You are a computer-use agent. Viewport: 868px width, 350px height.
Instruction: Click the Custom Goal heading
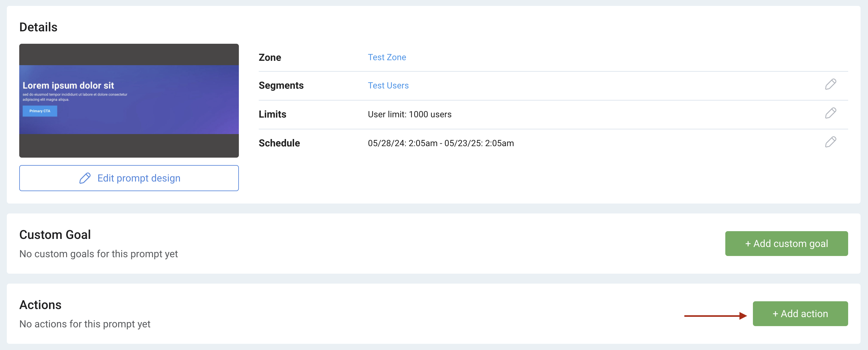coord(55,235)
